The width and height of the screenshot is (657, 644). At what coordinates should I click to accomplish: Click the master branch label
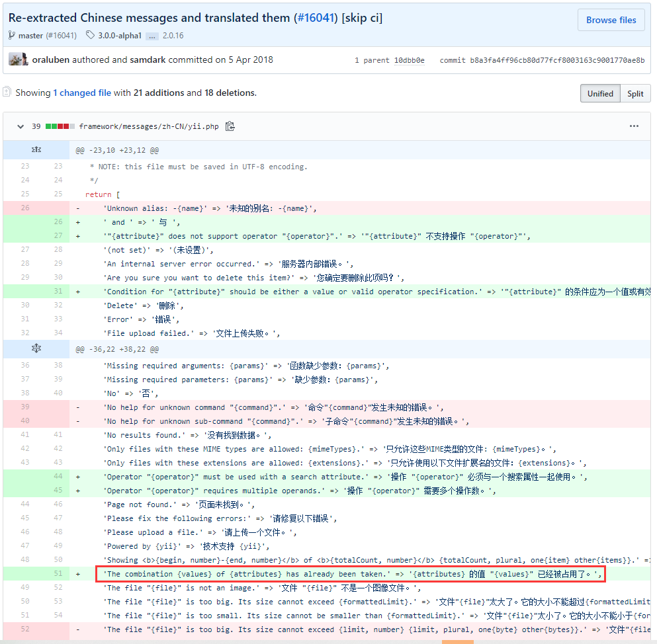click(30, 36)
